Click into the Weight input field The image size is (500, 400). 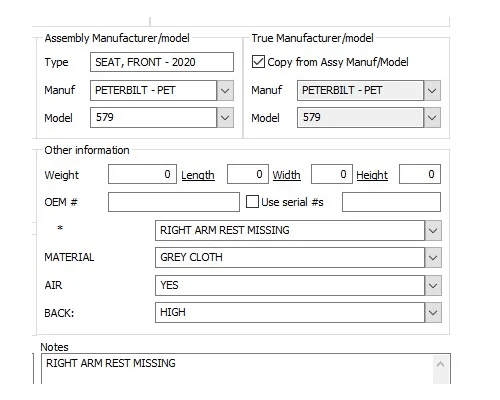[x=142, y=174]
